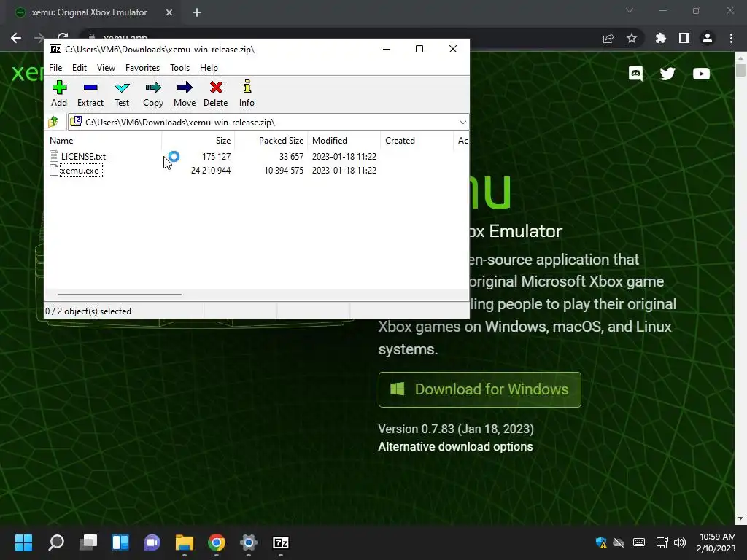The width and height of the screenshot is (747, 560).
Task: Choose the Move toolbar icon
Action: tap(185, 93)
